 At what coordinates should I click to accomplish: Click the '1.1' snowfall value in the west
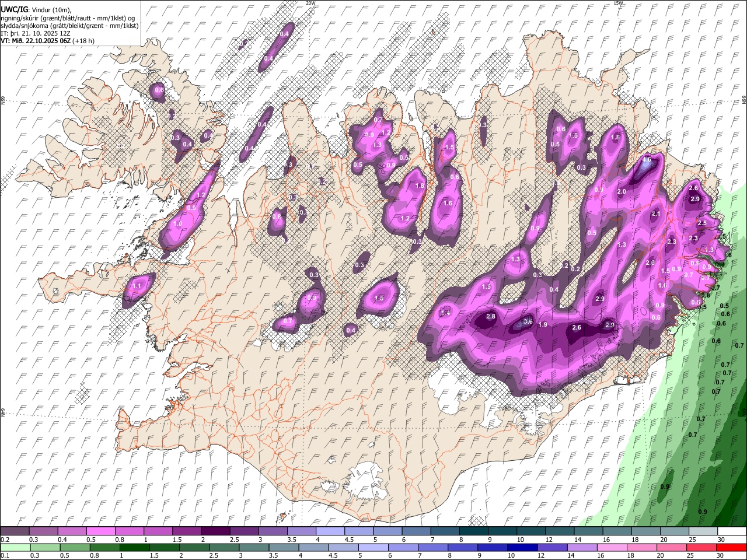point(137,286)
